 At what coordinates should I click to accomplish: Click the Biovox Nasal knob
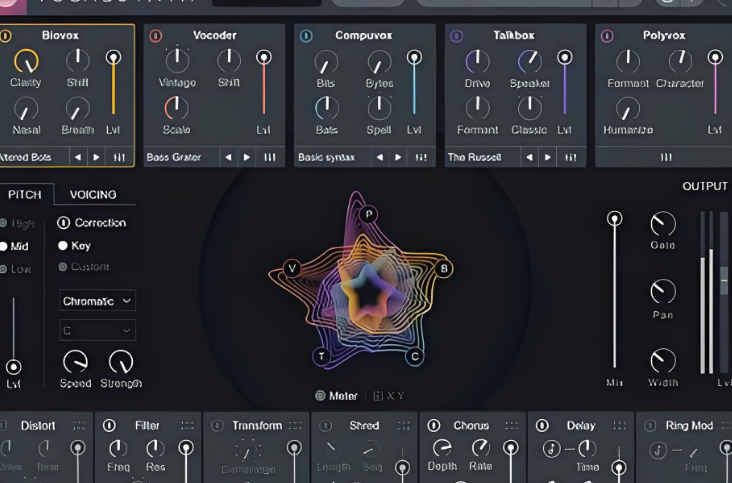coord(26,109)
